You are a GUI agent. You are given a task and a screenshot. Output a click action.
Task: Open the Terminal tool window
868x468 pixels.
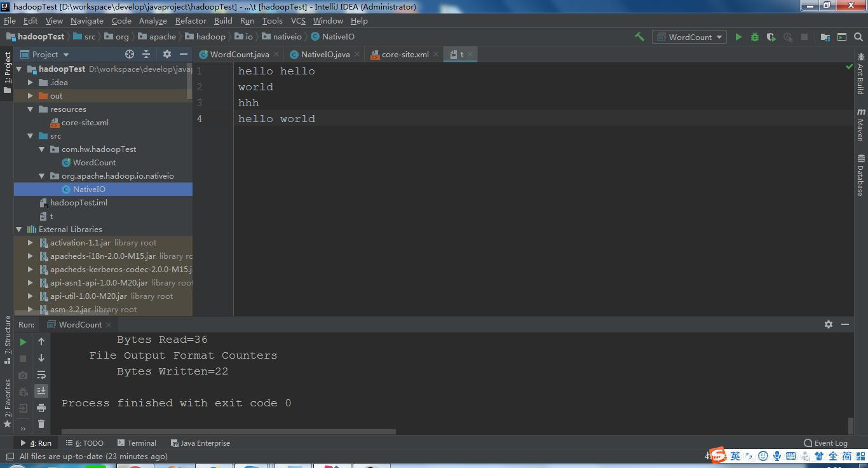[x=136, y=443]
